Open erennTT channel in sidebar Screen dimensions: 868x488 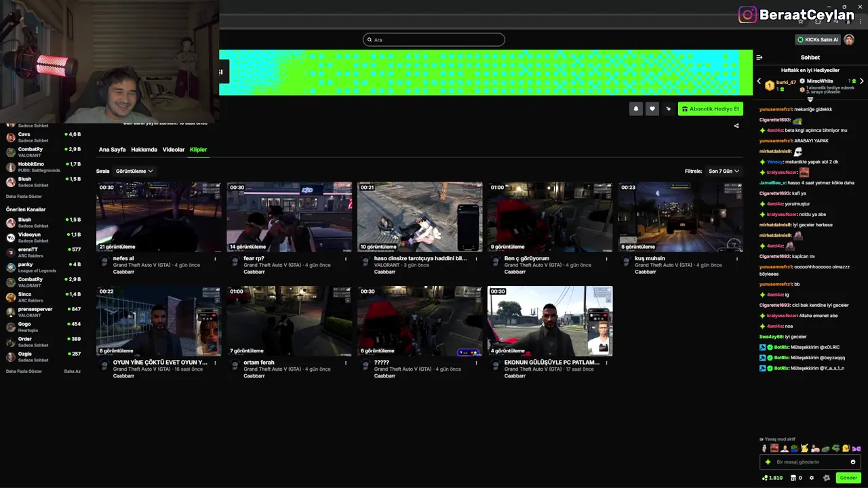(43, 252)
